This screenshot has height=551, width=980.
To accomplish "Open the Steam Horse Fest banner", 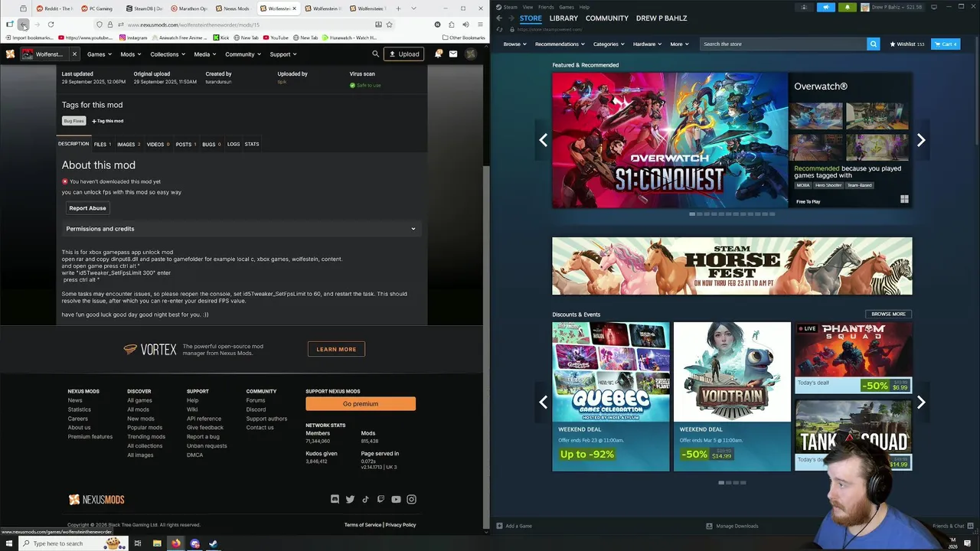I will [x=732, y=266].
